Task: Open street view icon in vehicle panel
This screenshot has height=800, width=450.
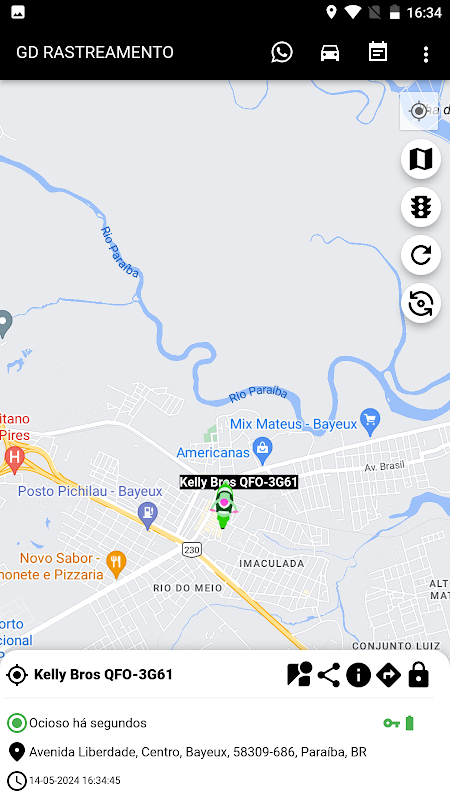Action: [299, 675]
